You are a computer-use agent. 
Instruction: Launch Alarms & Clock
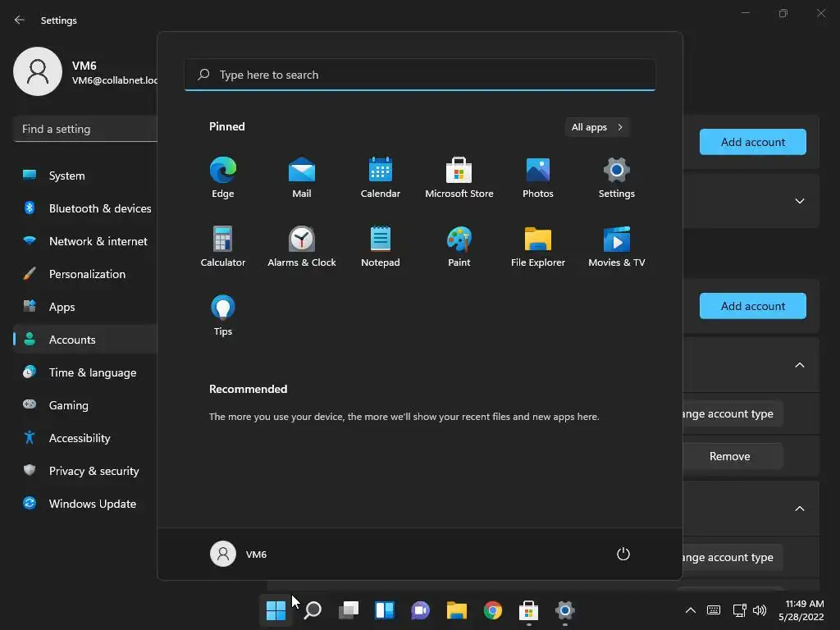[302, 246]
